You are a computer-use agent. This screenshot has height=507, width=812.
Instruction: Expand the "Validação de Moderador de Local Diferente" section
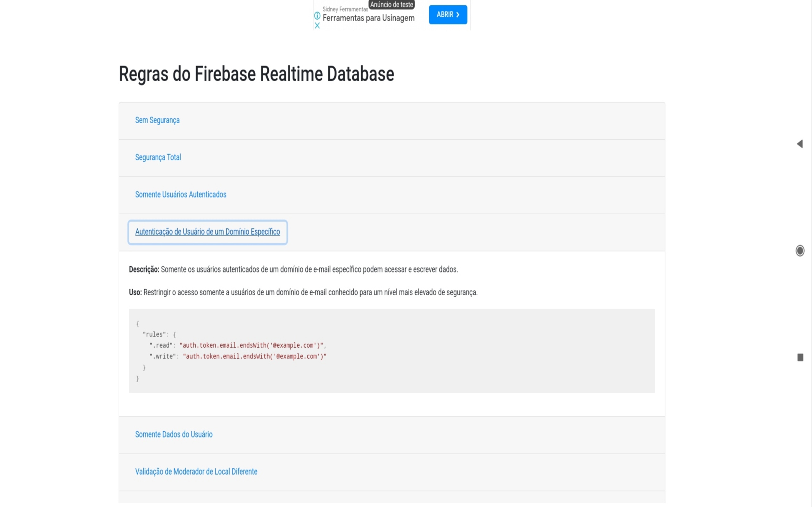[x=196, y=471]
